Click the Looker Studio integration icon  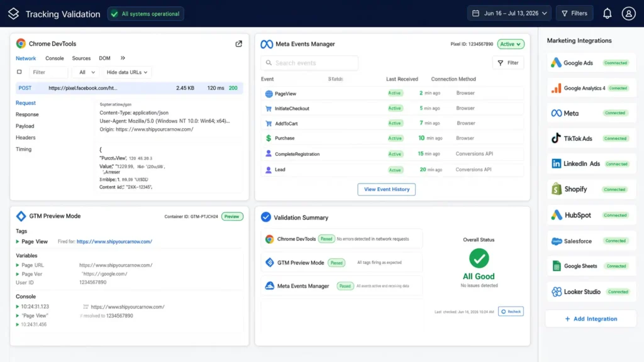[x=557, y=292]
